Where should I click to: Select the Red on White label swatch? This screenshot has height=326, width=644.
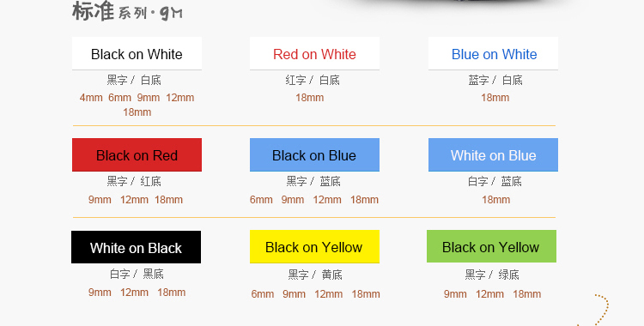pyautogui.click(x=314, y=54)
